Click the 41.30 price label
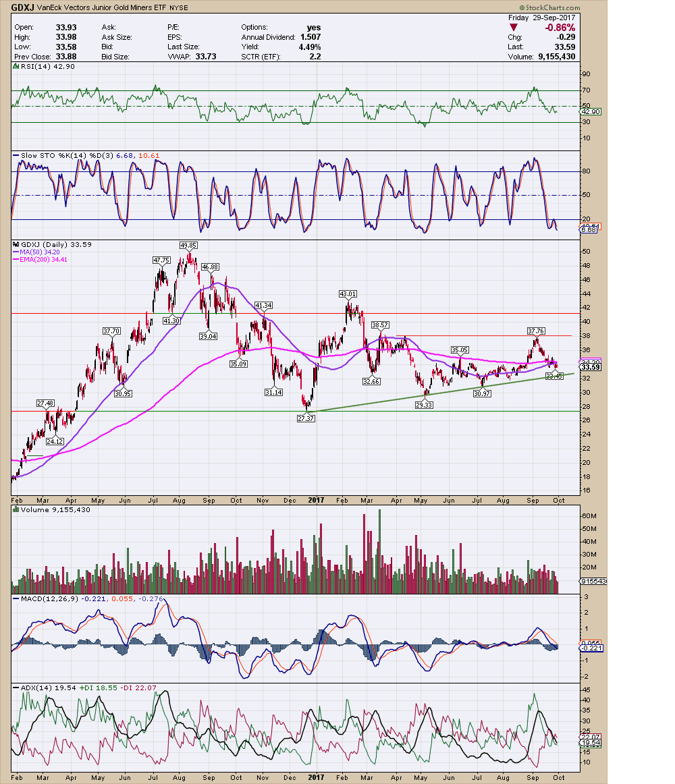Image resolution: width=675 pixels, height=784 pixels. point(171,321)
